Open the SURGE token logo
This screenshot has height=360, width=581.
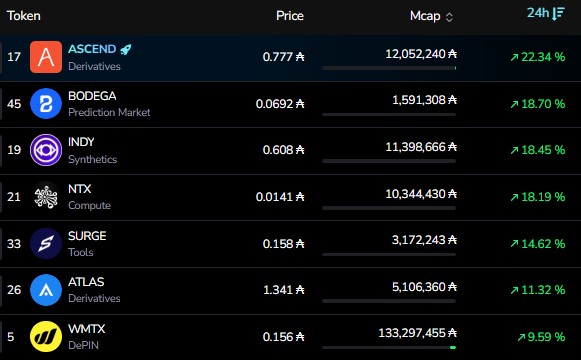(x=46, y=243)
